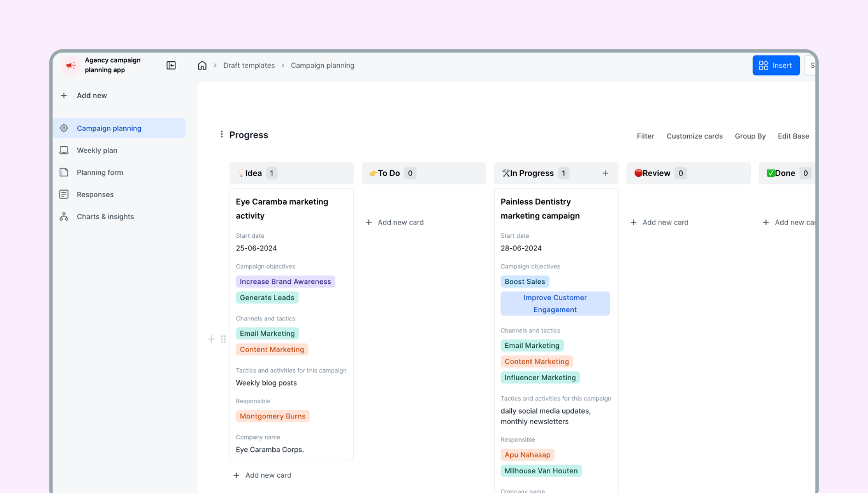The width and height of the screenshot is (868, 493).
Task: Click Email Marketing tag in Eye Caramba card
Action: click(267, 333)
